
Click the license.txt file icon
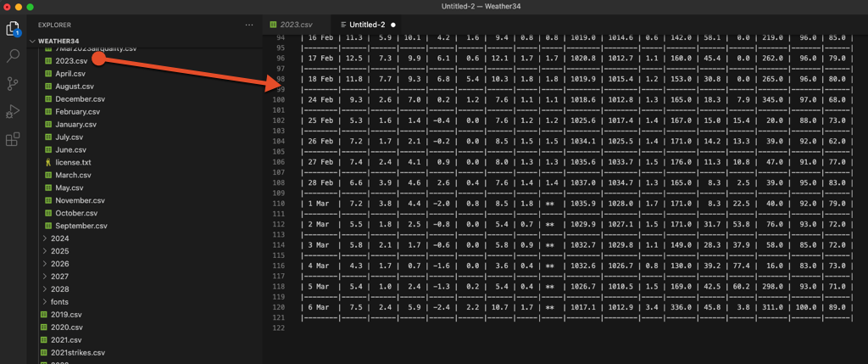pyautogui.click(x=47, y=162)
